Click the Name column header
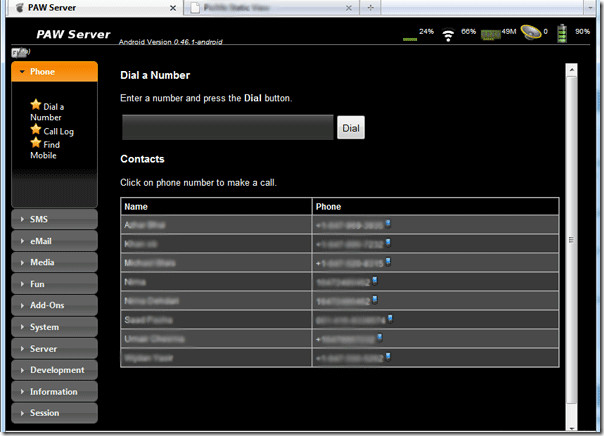This screenshot has height=436, width=604. click(x=216, y=206)
